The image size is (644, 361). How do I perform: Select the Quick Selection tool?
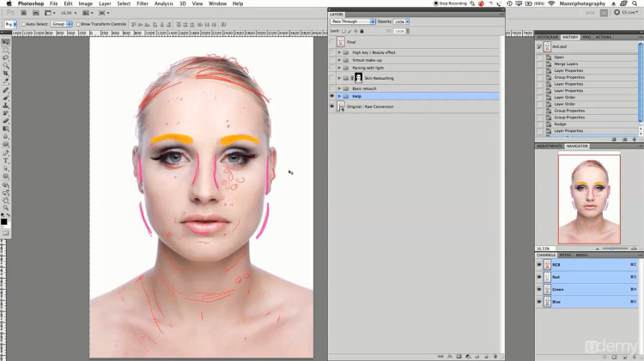6,66
